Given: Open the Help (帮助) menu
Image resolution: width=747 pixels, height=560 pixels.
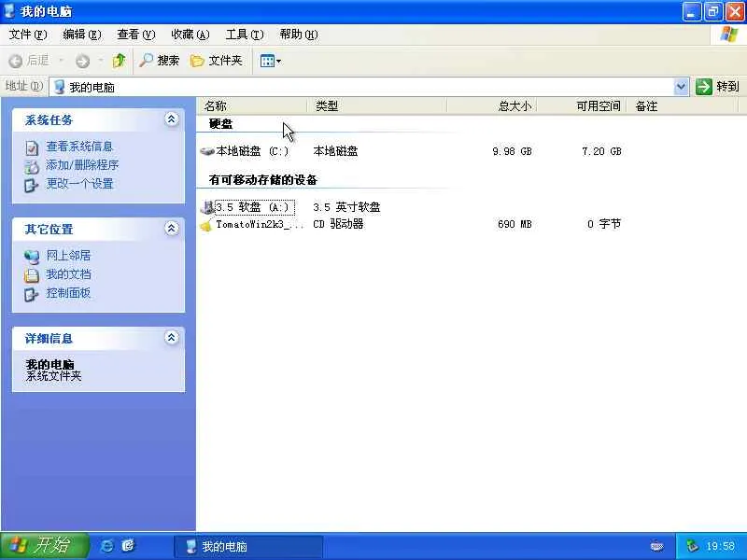Looking at the screenshot, I should [299, 35].
